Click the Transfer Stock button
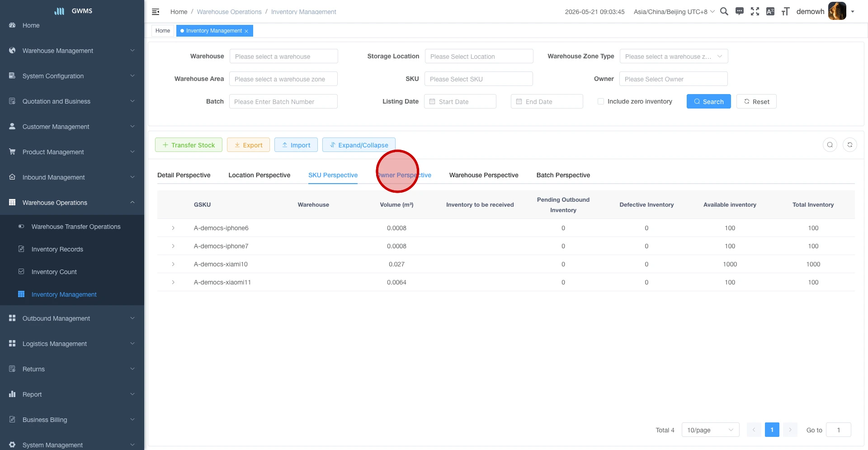 coord(189,145)
